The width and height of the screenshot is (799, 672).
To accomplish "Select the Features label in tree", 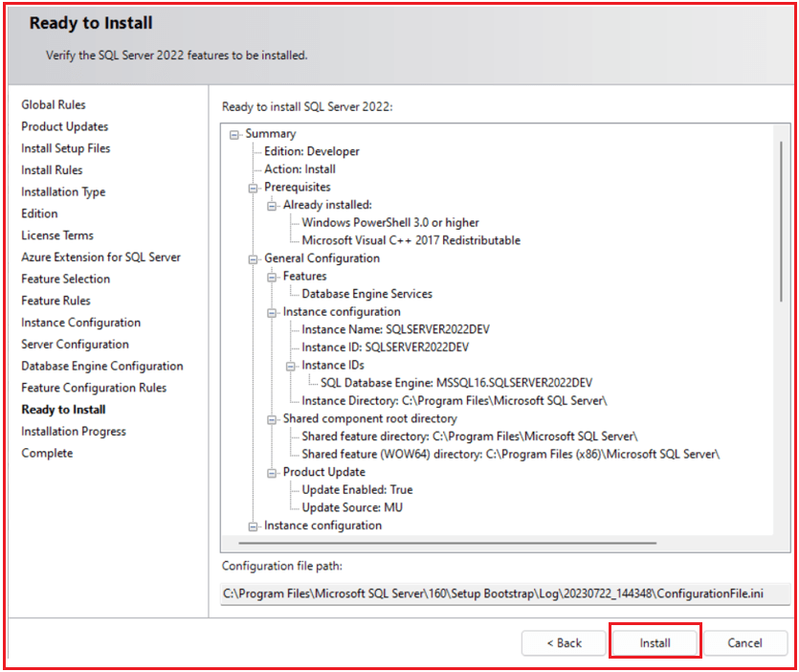I will pos(304,277).
